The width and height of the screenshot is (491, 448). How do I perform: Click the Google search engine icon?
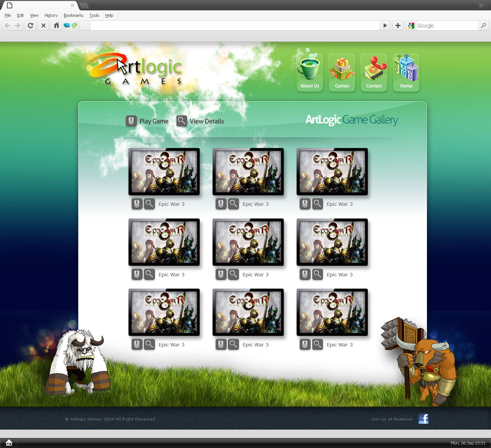point(411,26)
